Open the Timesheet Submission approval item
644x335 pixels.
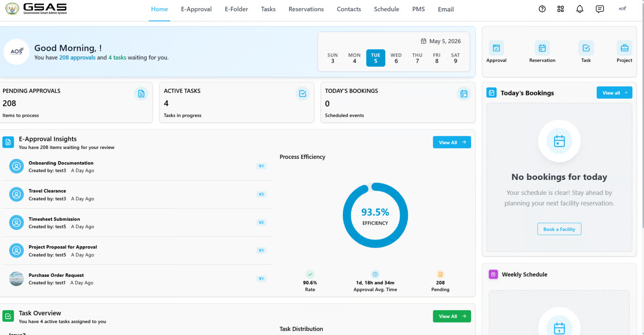pos(138,222)
